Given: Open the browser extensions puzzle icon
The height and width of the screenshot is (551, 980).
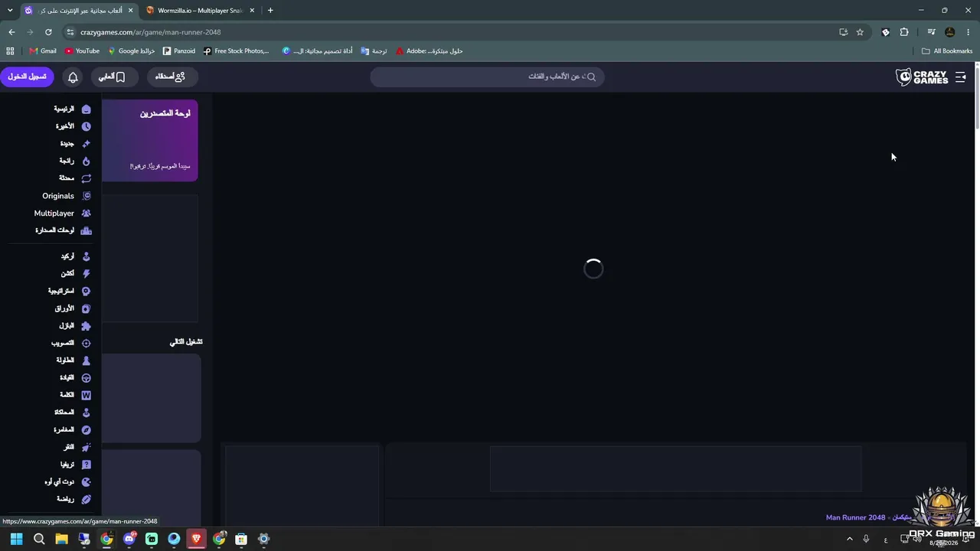Looking at the screenshot, I should [904, 32].
